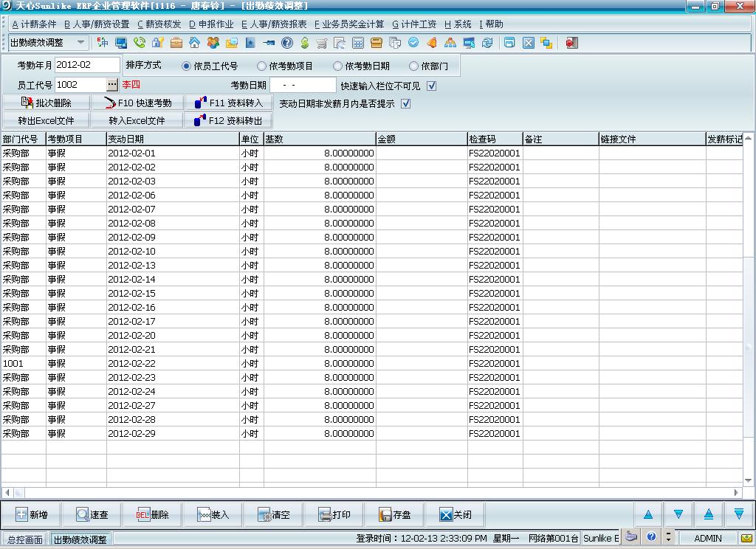756x549 pixels.
Task: Open the 出勤绩效调整 module dropdown
Action: click(x=80, y=42)
